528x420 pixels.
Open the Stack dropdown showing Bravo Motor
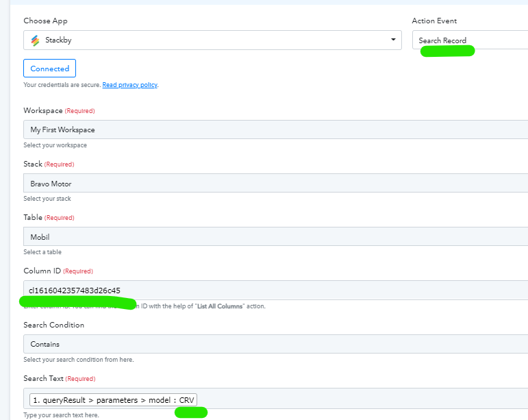275,183
